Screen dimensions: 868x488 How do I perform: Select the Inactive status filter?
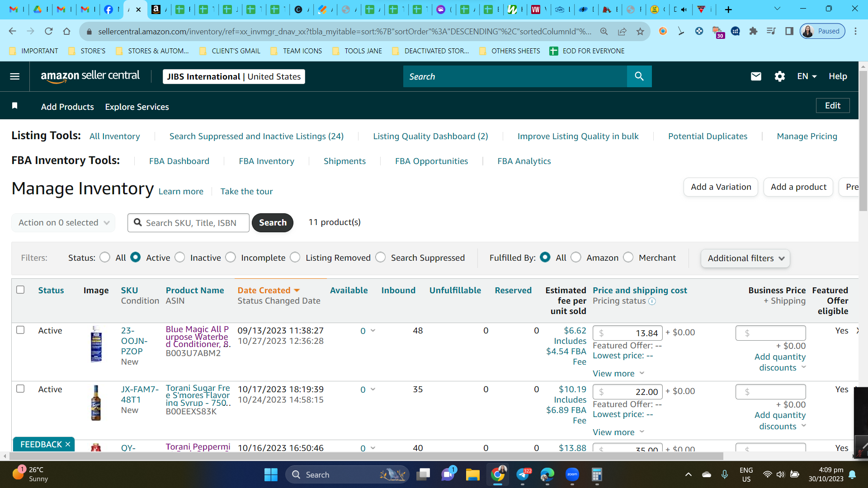pyautogui.click(x=179, y=258)
